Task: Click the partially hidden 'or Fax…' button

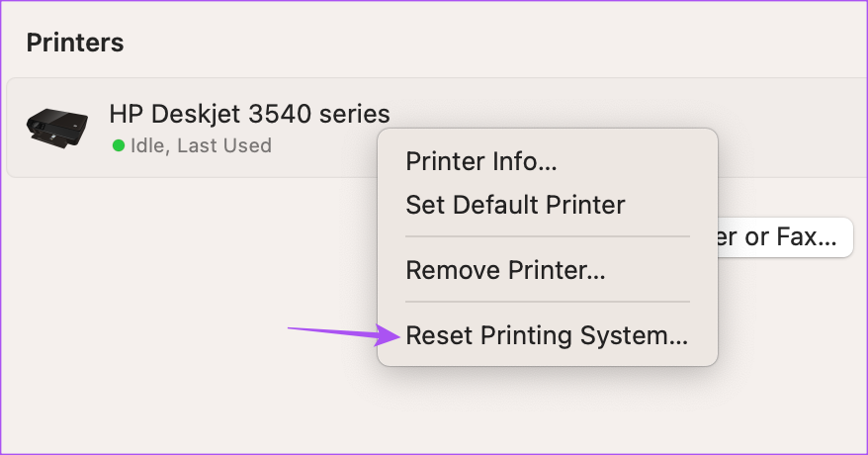Action: pyautogui.click(x=785, y=237)
